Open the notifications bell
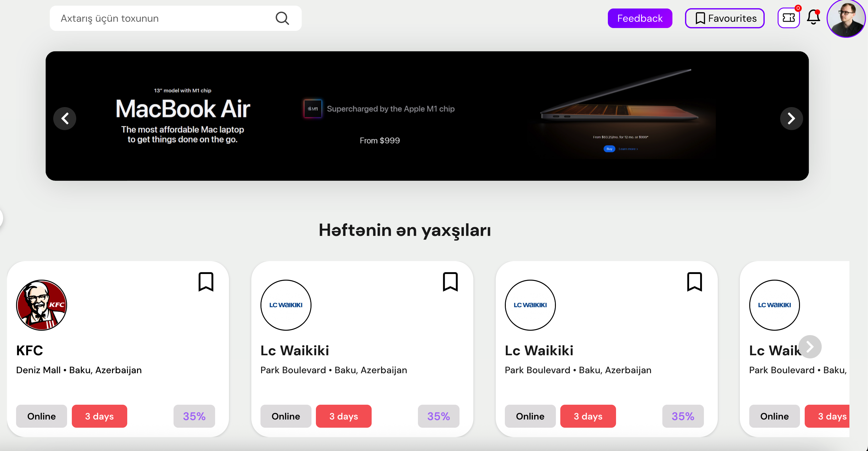Viewport: 868px width, 451px height. coord(813,18)
